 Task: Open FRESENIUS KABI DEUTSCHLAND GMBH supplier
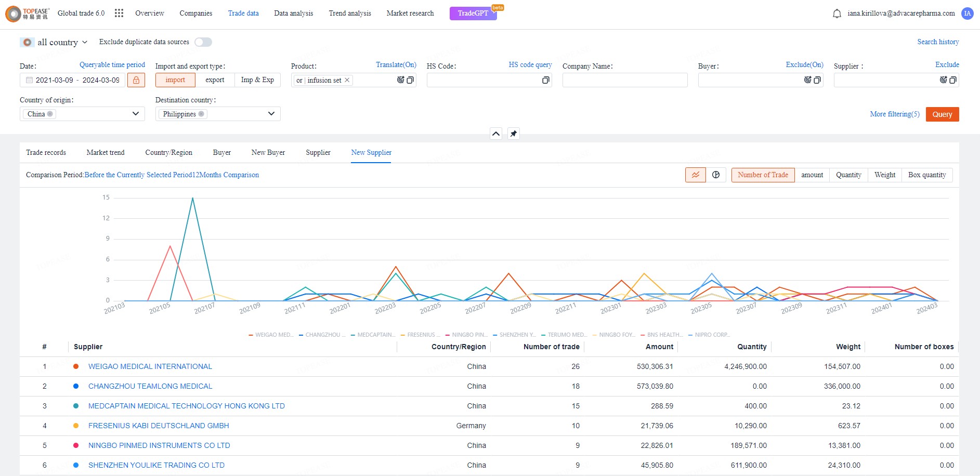(159, 426)
